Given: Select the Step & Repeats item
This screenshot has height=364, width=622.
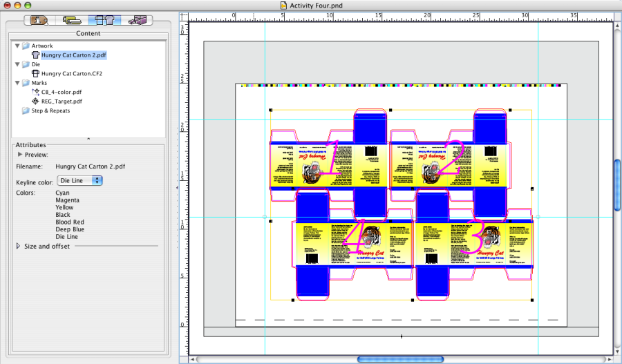Looking at the screenshot, I should 50,111.
